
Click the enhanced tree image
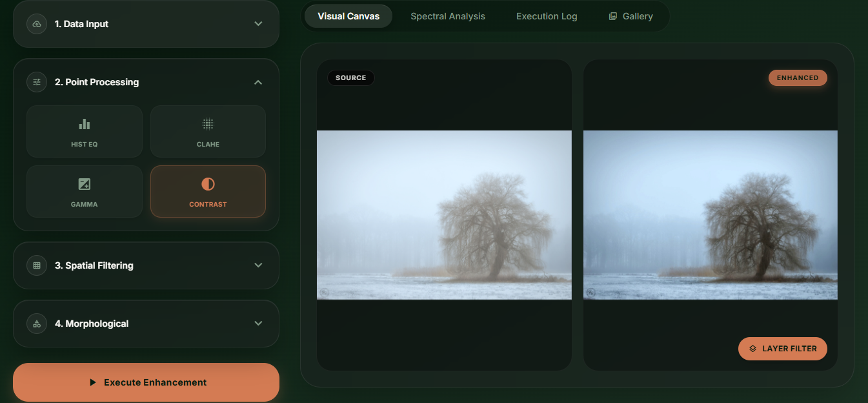coord(711,215)
